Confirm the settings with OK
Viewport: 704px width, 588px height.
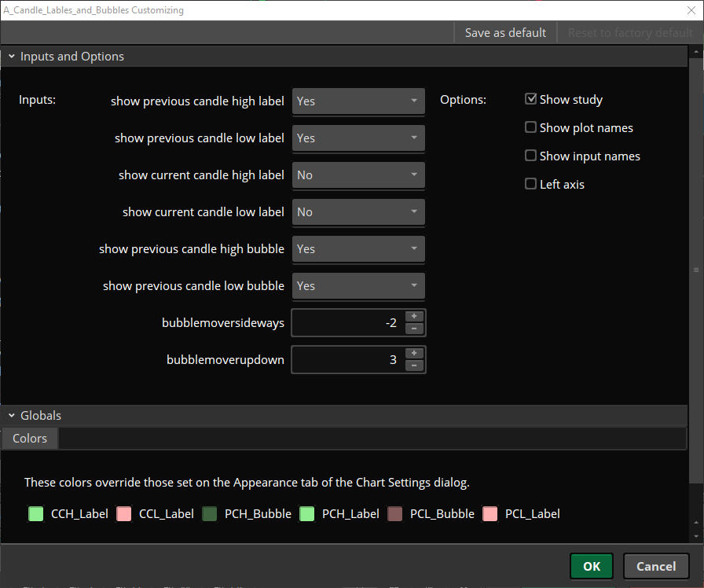pyautogui.click(x=592, y=567)
